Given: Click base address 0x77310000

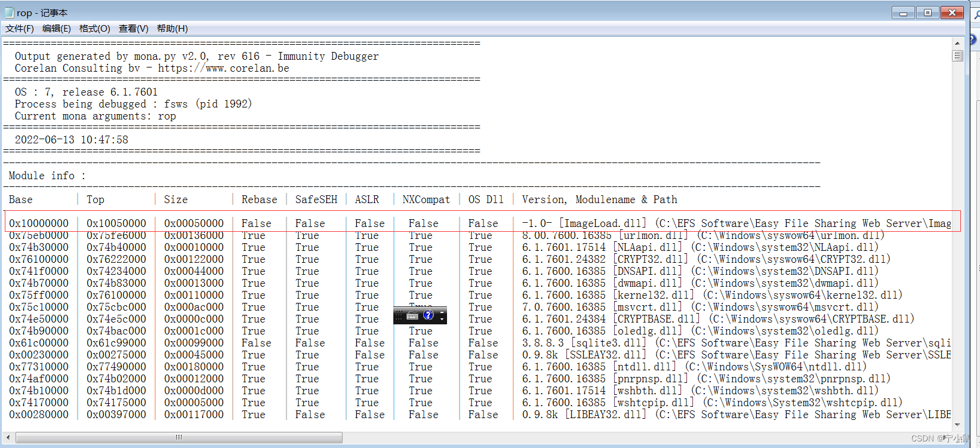Looking at the screenshot, I should (x=39, y=367).
